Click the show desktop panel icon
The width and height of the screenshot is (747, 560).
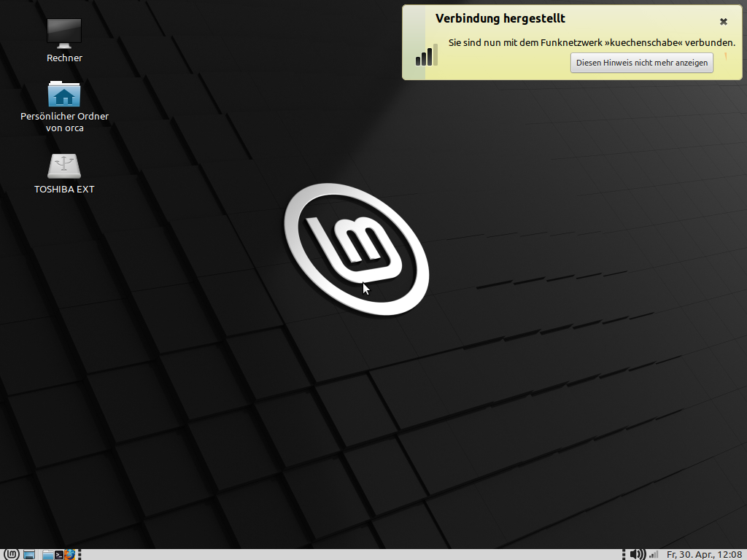point(29,554)
